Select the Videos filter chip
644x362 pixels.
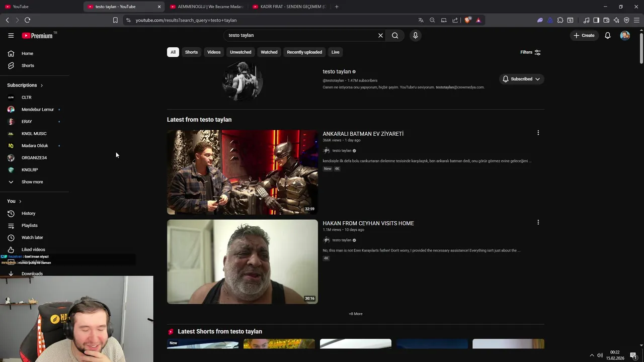coord(214,52)
